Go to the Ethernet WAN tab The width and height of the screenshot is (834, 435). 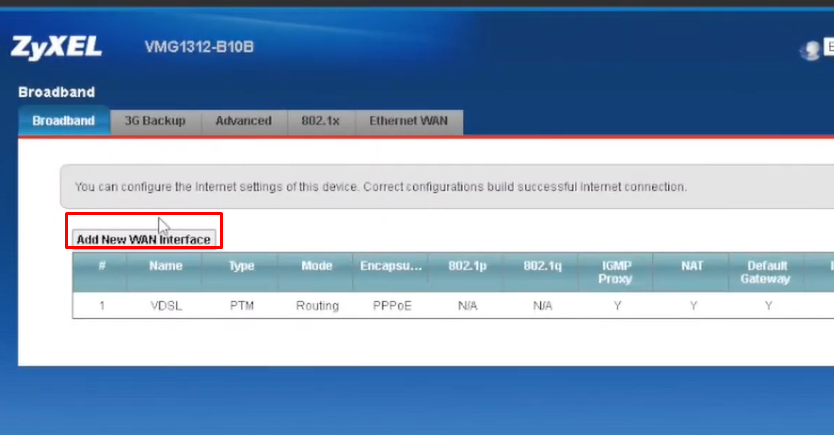[x=408, y=121]
